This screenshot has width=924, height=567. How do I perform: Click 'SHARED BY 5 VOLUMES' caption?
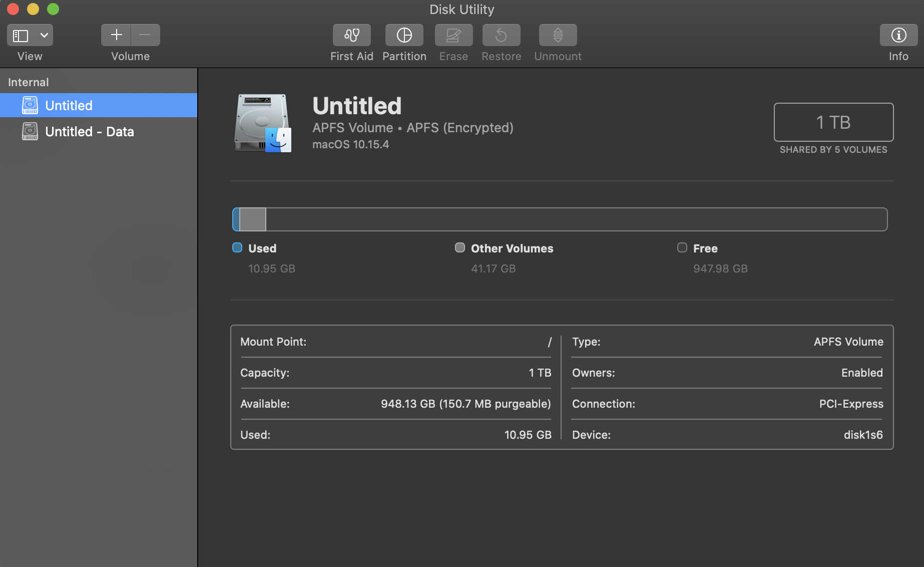point(833,150)
